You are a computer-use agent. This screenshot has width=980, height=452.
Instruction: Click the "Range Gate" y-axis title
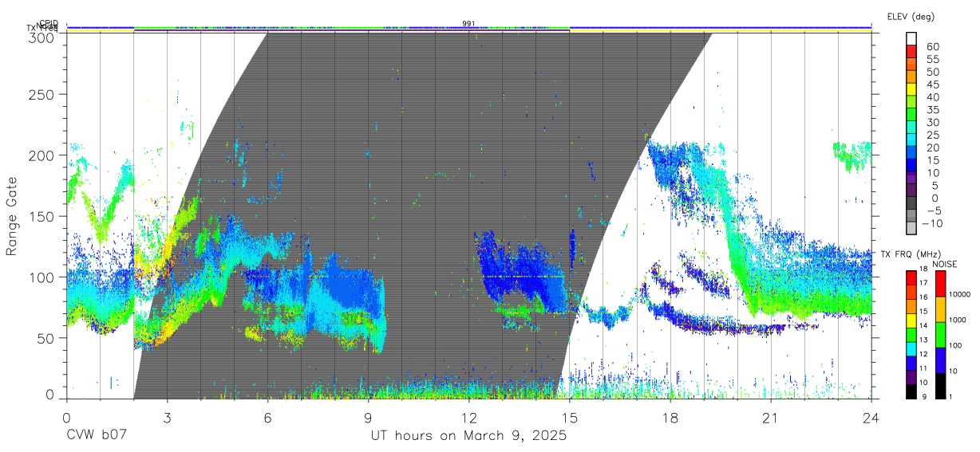[x=12, y=216]
